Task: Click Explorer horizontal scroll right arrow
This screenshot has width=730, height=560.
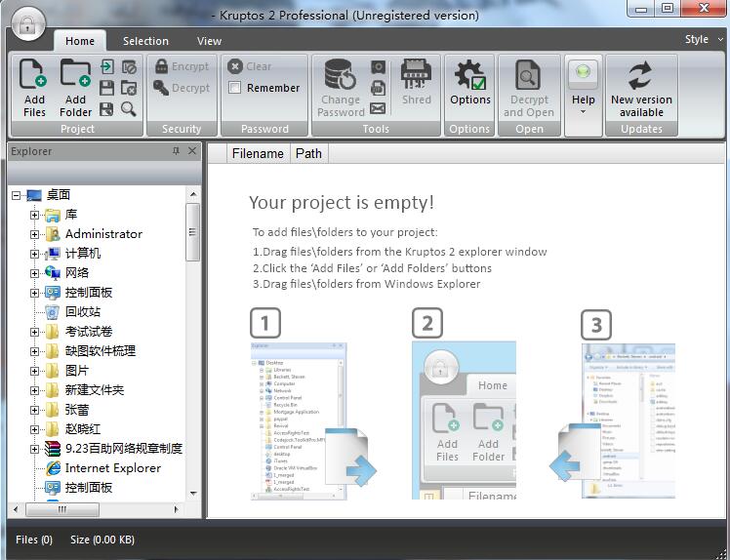Action: coord(176,509)
